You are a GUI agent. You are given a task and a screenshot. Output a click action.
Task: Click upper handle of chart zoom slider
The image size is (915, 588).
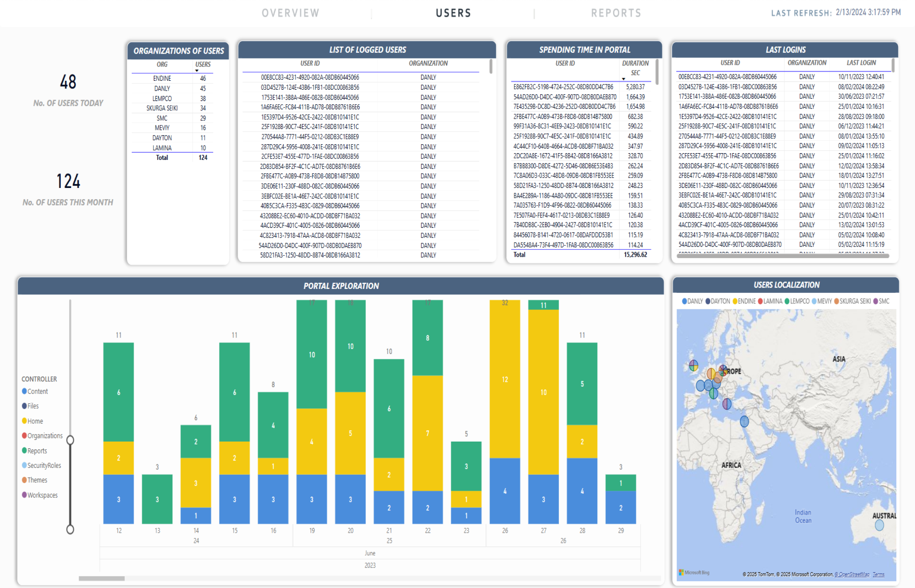point(70,440)
